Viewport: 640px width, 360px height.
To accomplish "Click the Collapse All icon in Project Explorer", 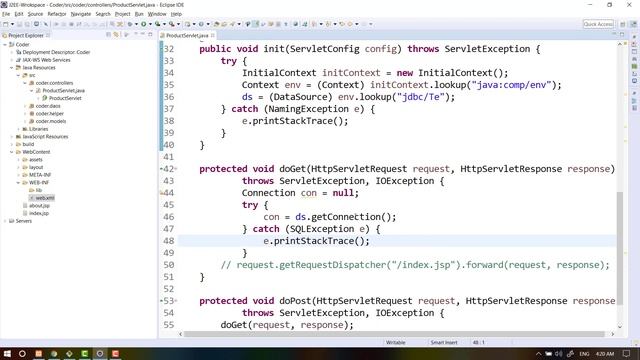I will [109, 35].
